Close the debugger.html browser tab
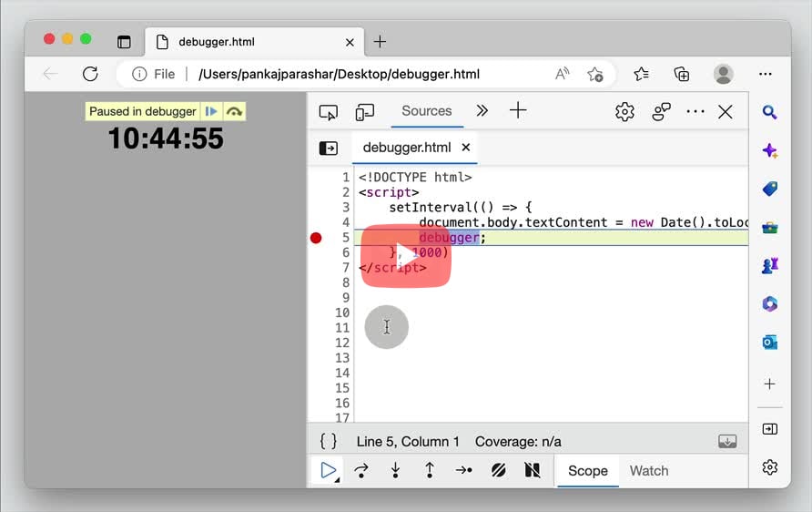 pyautogui.click(x=350, y=42)
